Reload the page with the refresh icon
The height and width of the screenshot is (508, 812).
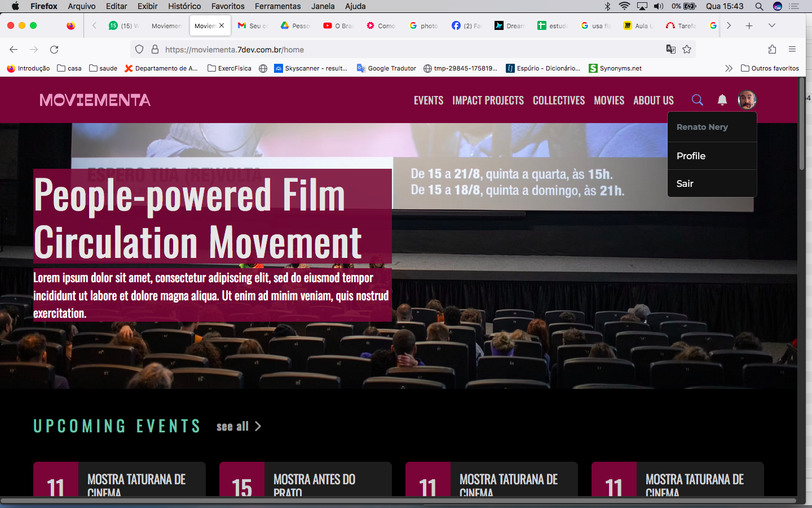click(x=54, y=49)
